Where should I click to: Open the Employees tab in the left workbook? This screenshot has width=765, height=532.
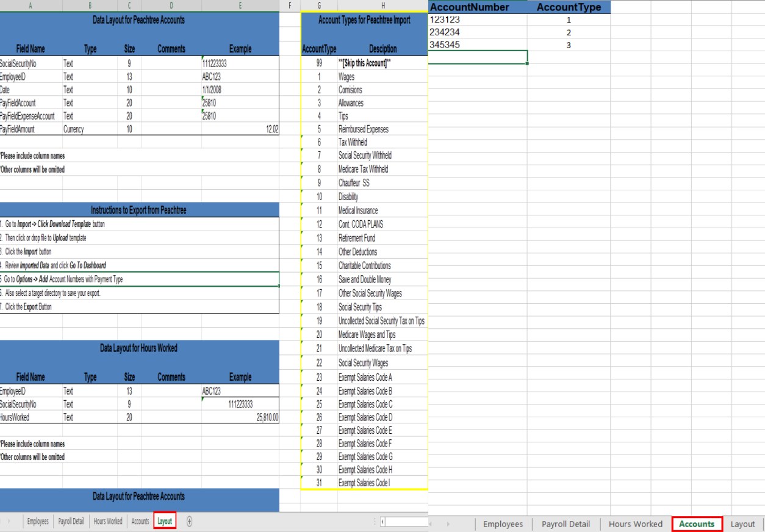click(38, 522)
